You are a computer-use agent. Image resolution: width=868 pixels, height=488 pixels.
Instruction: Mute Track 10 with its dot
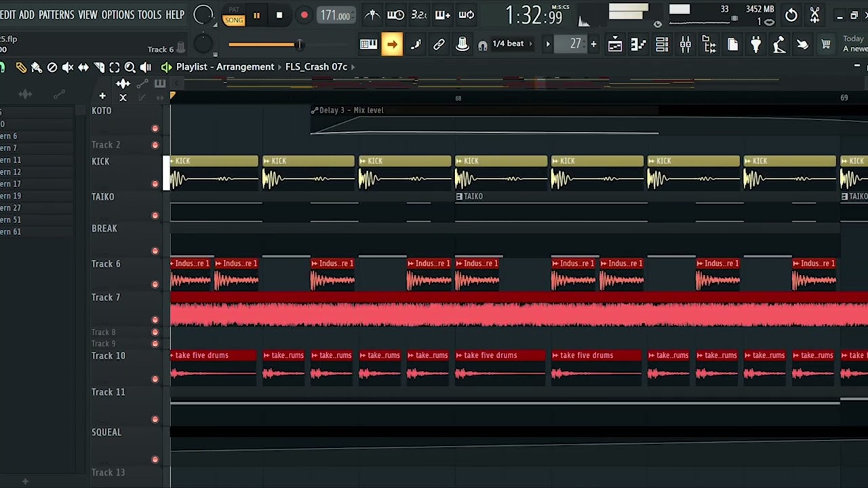(155, 379)
